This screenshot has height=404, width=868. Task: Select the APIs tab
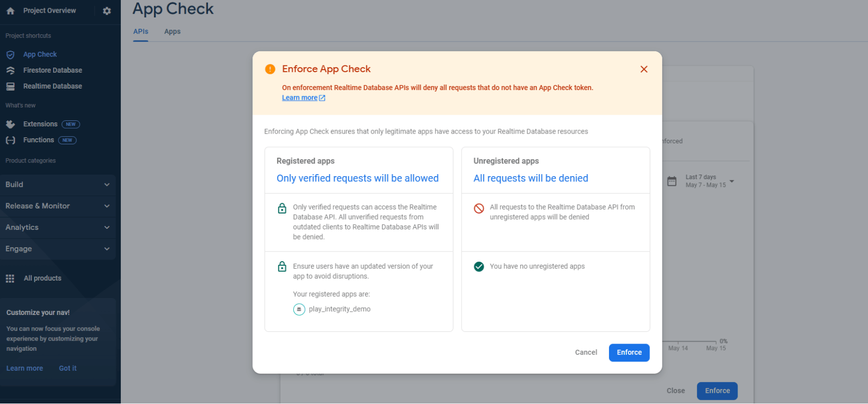tap(141, 31)
